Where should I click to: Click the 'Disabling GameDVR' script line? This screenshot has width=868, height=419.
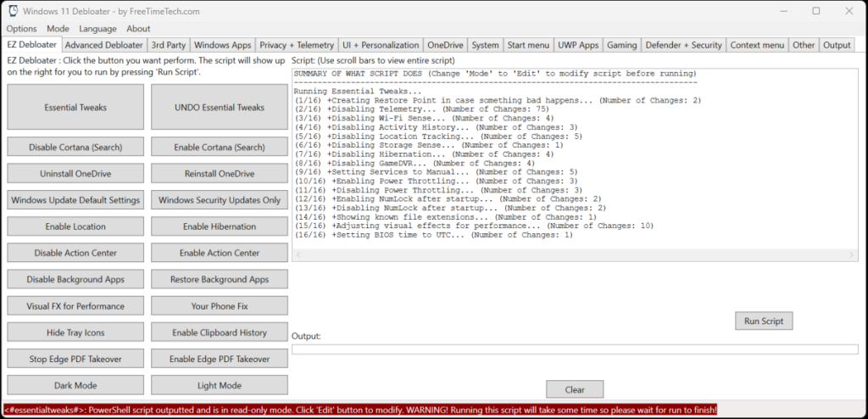[415, 164]
